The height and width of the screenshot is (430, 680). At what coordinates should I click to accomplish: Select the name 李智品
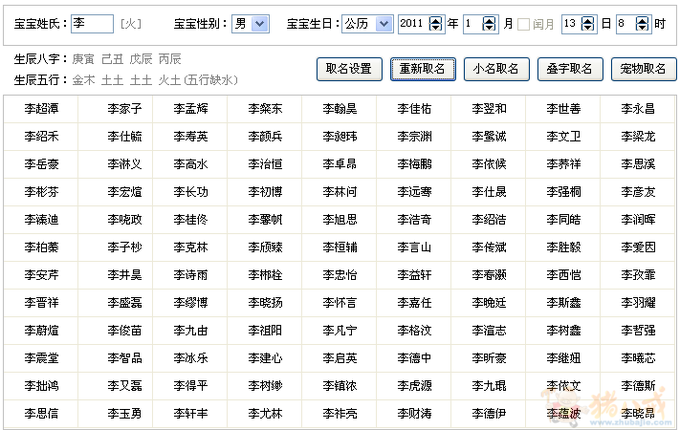pos(124,358)
